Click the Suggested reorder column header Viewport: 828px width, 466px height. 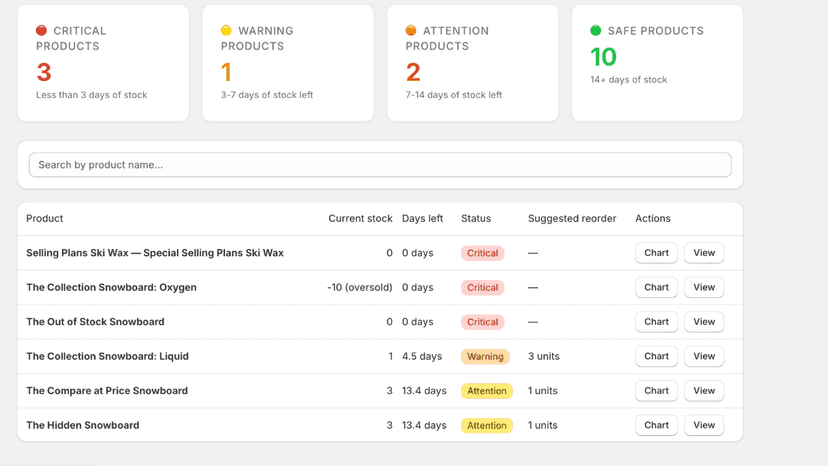coord(572,218)
